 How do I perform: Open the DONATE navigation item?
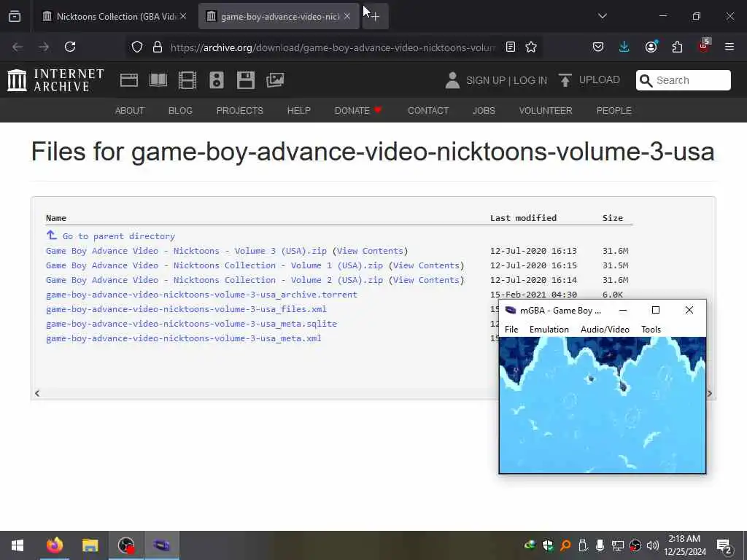(358, 111)
